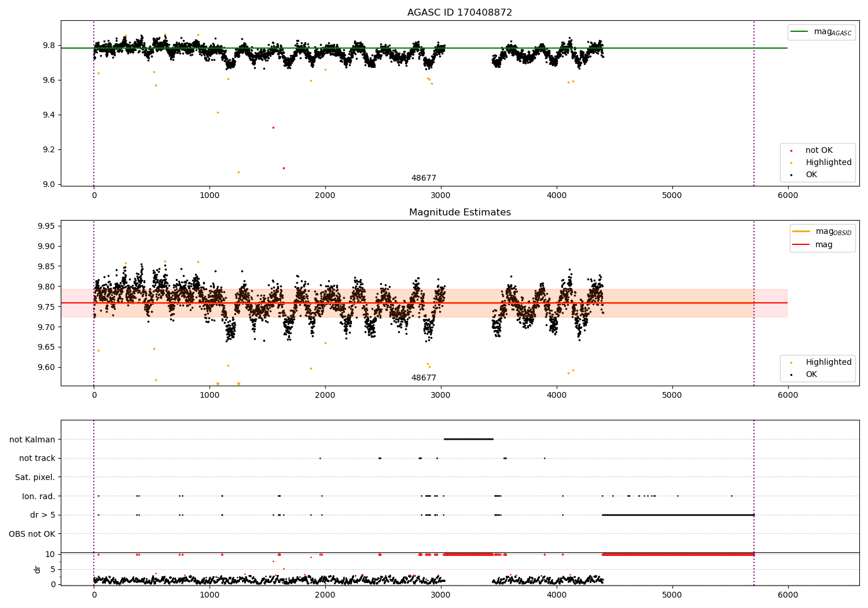This screenshot has height=608, width=868.
Task: Click the 'Ion. rad.' row label
Action: pyautogui.click(x=39, y=496)
